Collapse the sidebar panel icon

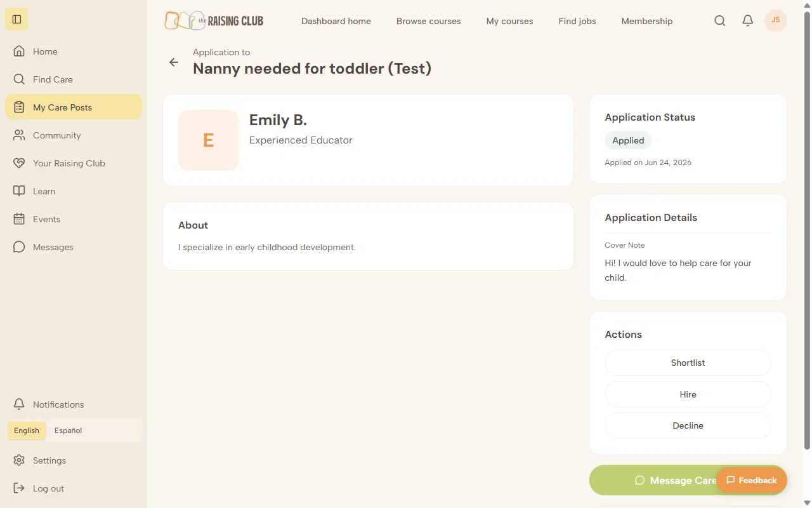pos(17,19)
